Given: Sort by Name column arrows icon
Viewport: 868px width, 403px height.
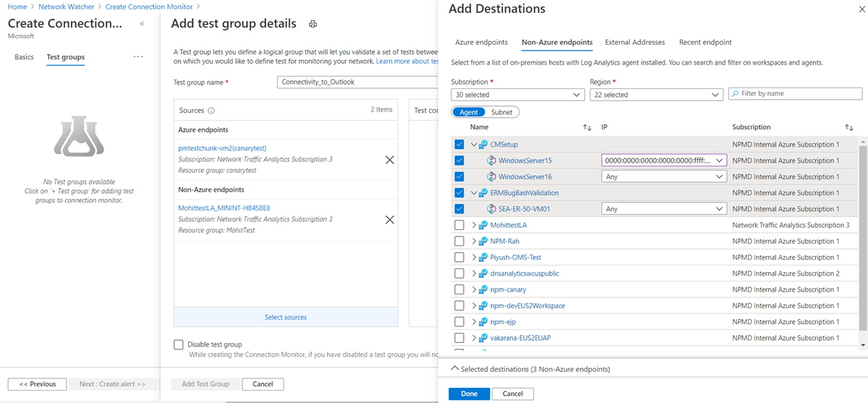Looking at the screenshot, I should [587, 127].
